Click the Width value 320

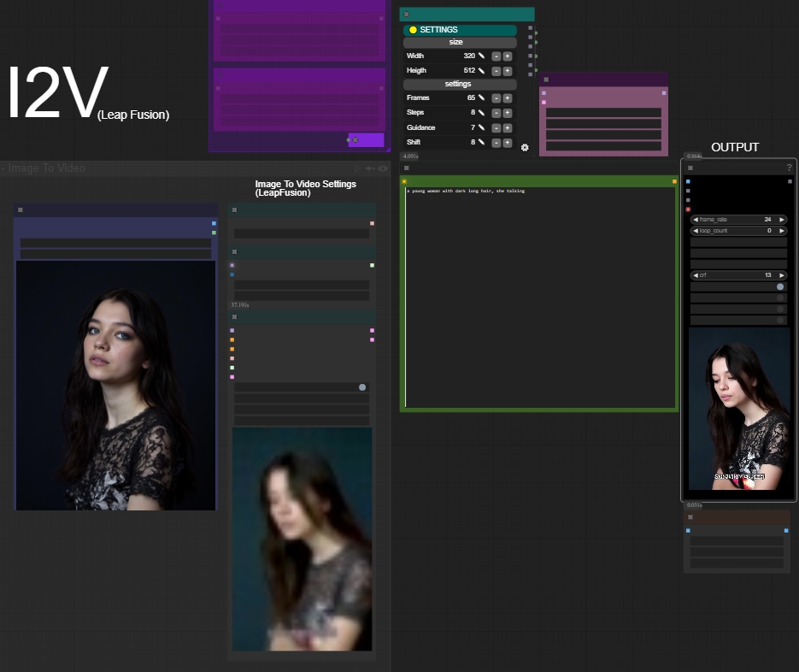[x=469, y=56]
